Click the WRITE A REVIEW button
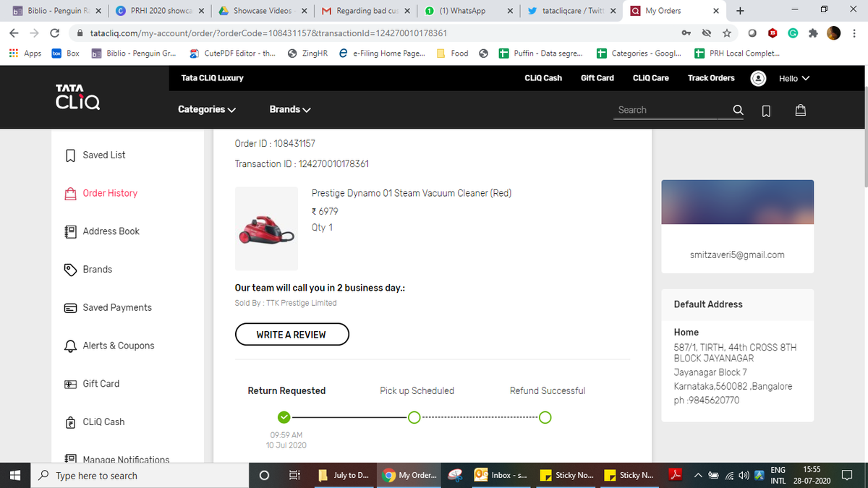Screen dimensions: 868x488 [292, 335]
